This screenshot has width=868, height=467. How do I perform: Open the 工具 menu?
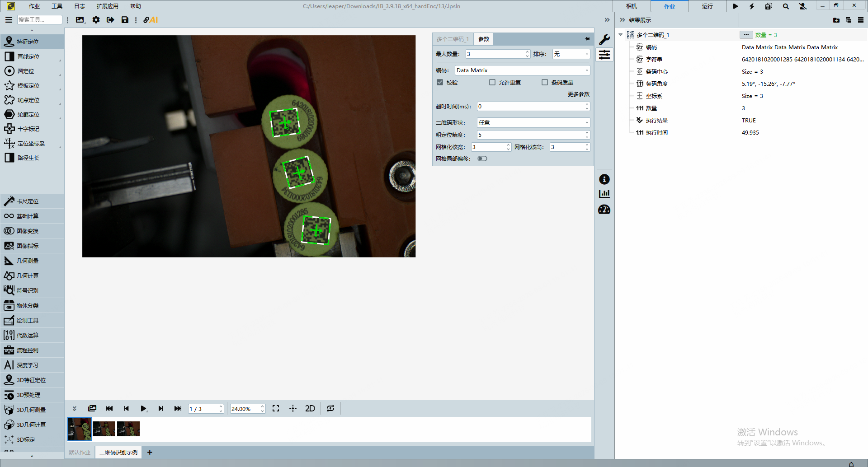57,6
